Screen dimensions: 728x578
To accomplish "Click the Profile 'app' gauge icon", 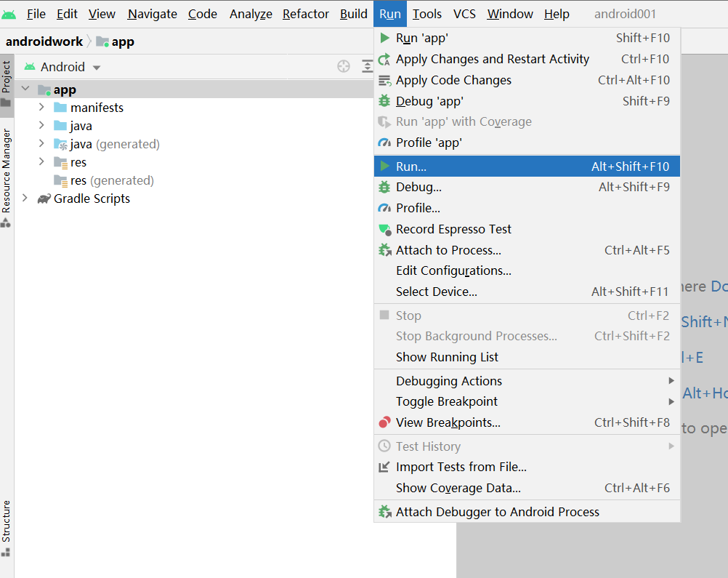I will click(384, 143).
